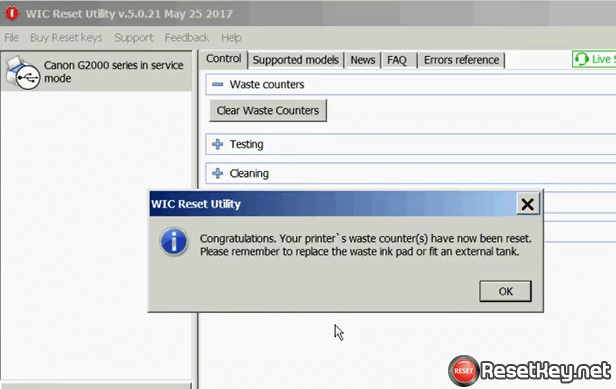Click the red RESET watermark logo
Screen dimensions: 616x389
tap(464, 371)
